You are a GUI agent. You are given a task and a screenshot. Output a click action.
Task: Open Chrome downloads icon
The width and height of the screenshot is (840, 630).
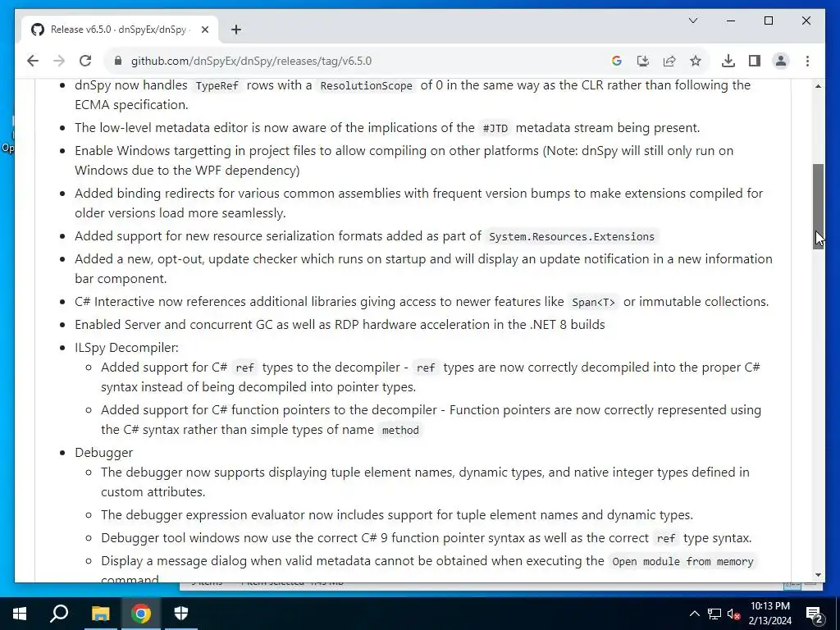tap(728, 61)
